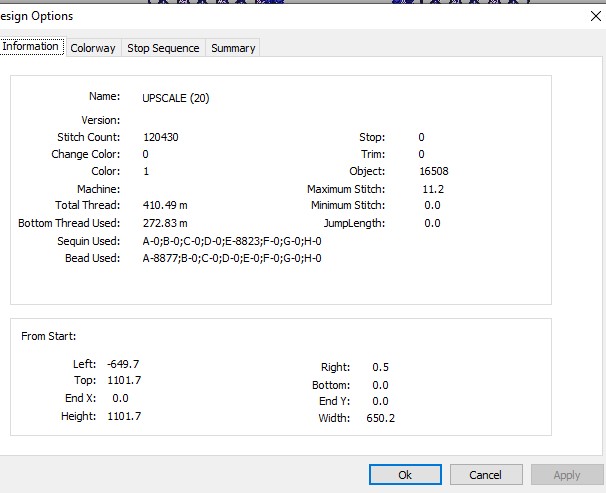Select the design name UPSCALE (20)
The height and width of the screenshot is (493, 606).
coord(176,98)
